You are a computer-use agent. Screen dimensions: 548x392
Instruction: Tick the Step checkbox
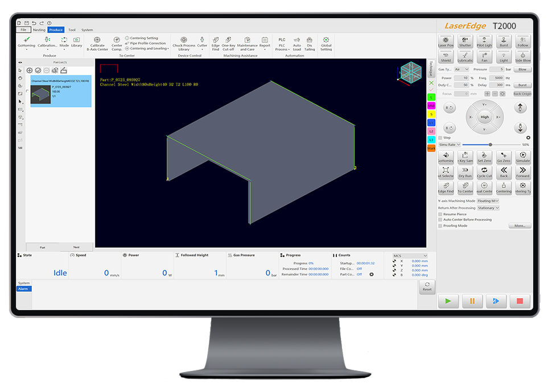pos(440,138)
